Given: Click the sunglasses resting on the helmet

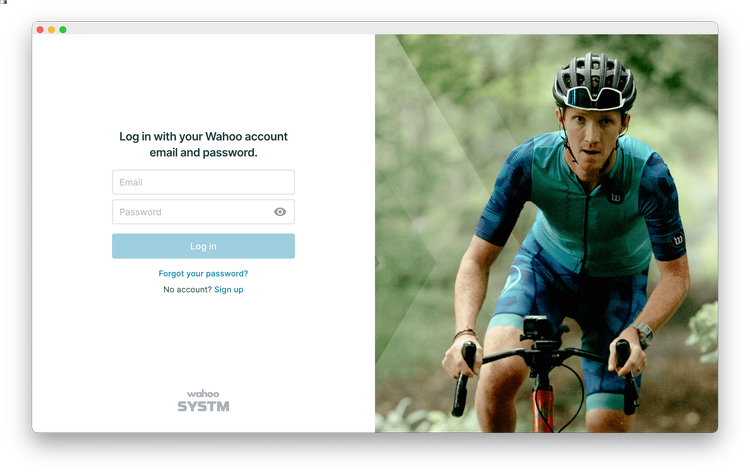Looking at the screenshot, I should pyautogui.click(x=593, y=98).
